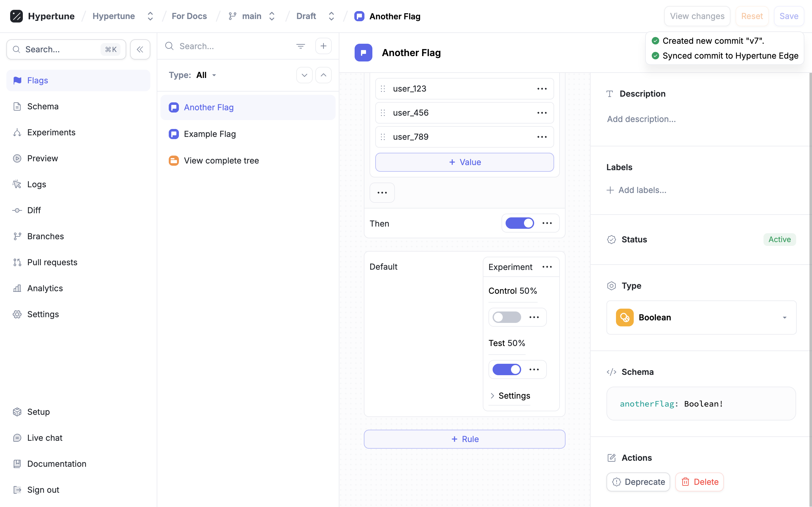Click the + Rule button

(464, 439)
